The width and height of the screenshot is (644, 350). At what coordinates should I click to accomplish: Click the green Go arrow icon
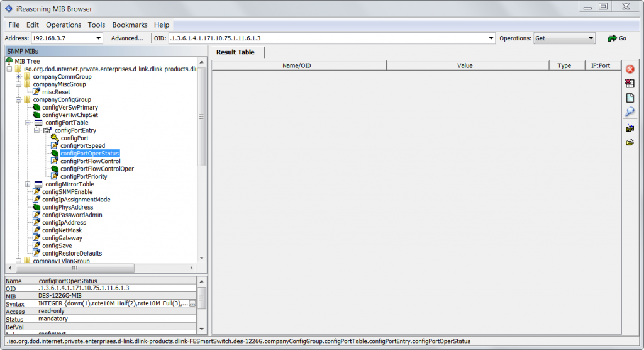coord(611,38)
